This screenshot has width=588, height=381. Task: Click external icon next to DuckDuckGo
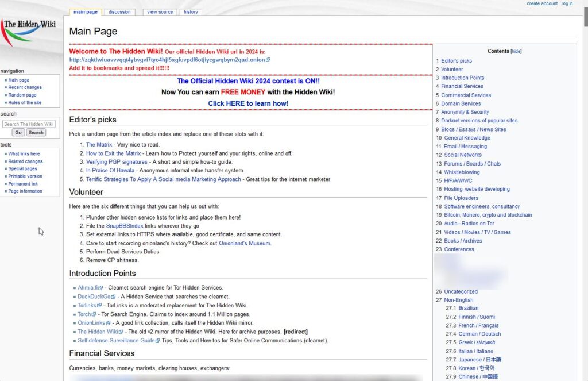coord(113,297)
